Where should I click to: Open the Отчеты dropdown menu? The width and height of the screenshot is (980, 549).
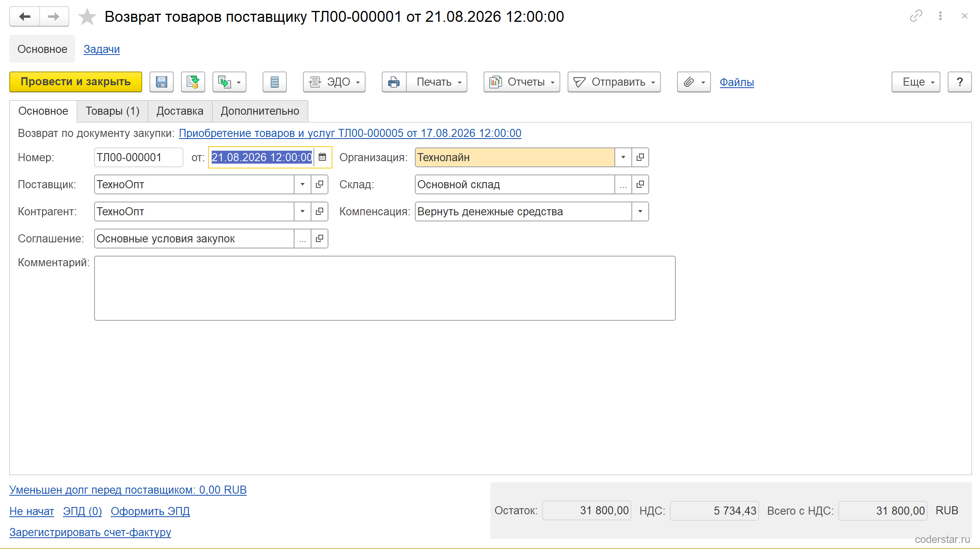[x=522, y=82]
